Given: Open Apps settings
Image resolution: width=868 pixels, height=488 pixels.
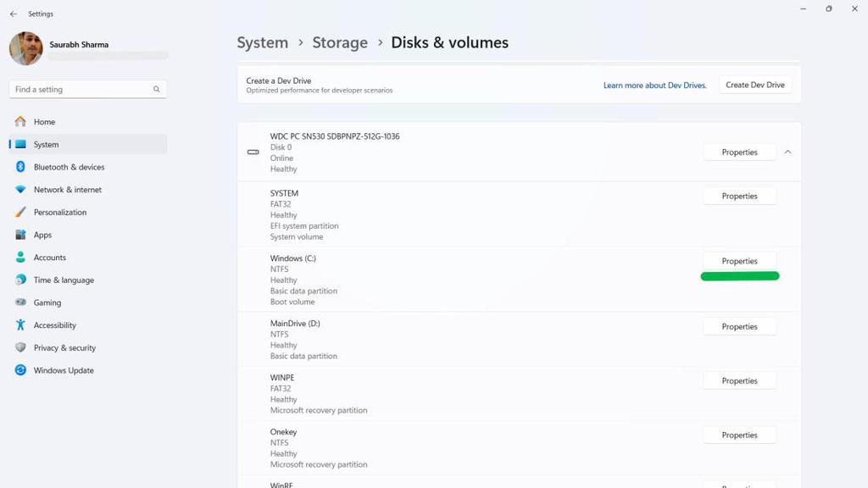Looking at the screenshot, I should (42, 235).
